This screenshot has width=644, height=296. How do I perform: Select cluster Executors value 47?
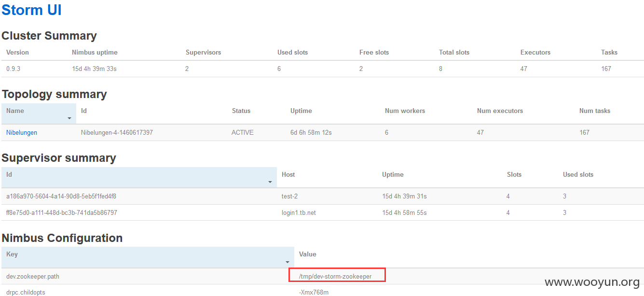point(524,69)
